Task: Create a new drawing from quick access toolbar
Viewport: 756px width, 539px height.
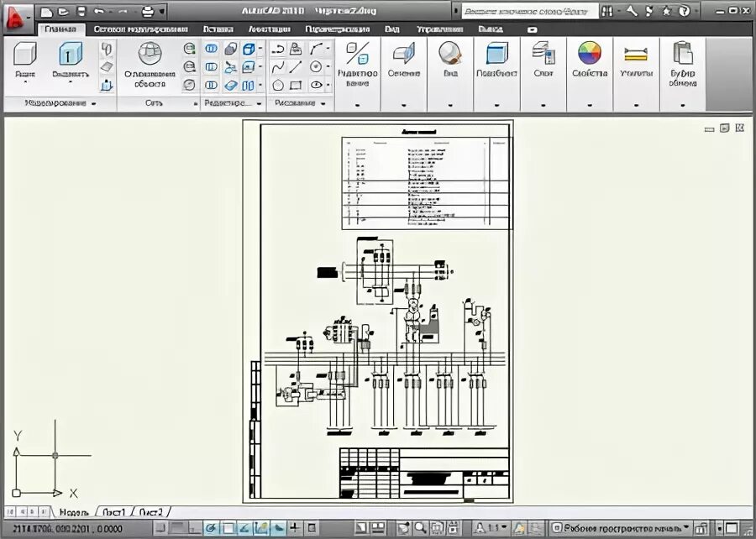Action: tap(46, 11)
